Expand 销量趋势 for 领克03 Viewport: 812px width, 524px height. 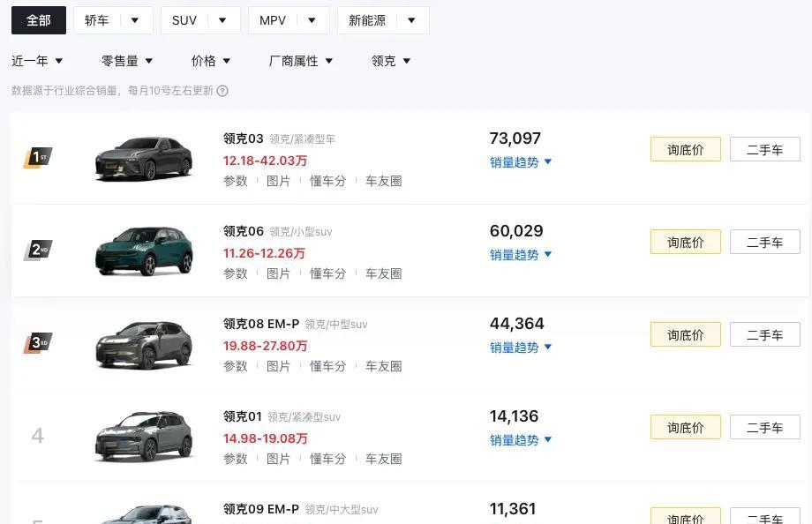coord(521,162)
